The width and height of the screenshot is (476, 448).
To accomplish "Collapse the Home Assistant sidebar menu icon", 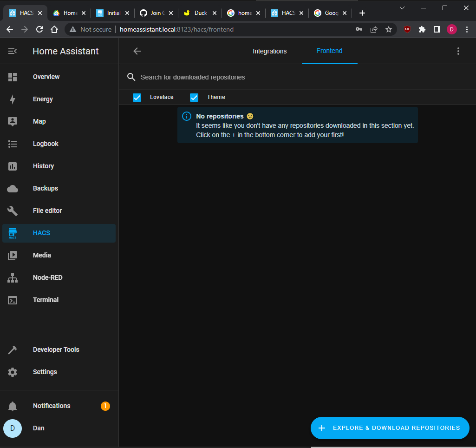I will (12, 51).
